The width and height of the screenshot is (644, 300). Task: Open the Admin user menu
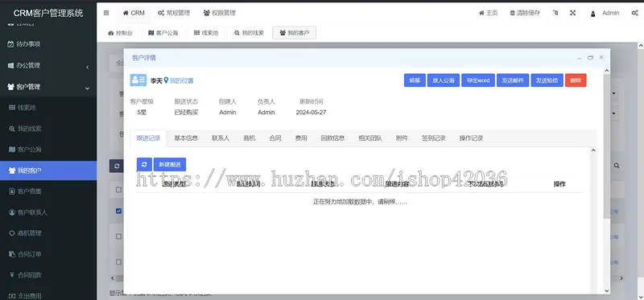[605, 13]
